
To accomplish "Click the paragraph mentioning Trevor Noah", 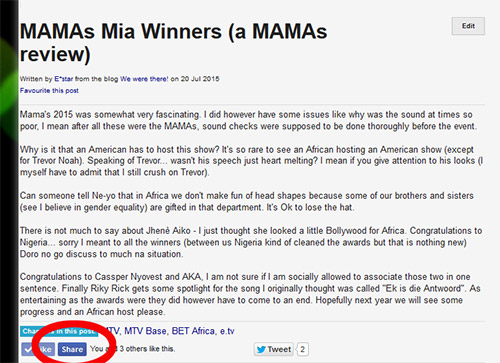I will tap(251, 161).
